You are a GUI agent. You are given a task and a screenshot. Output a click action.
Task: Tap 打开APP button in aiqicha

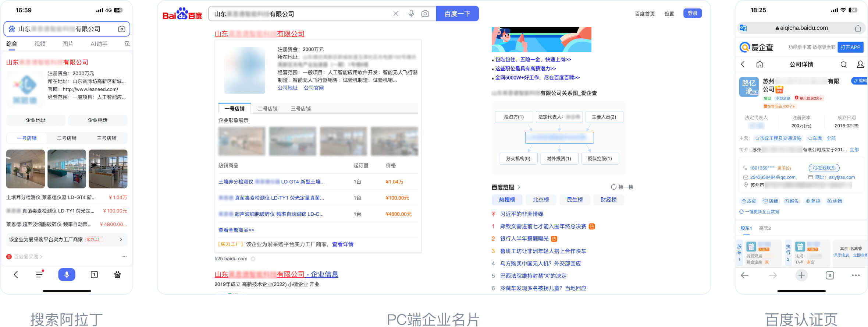point(850,47)
